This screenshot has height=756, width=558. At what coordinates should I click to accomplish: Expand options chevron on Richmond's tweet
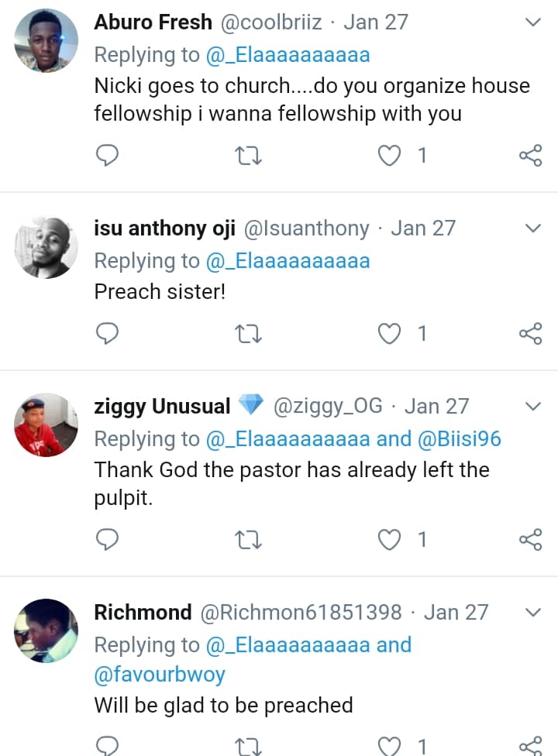coord(532,612)
